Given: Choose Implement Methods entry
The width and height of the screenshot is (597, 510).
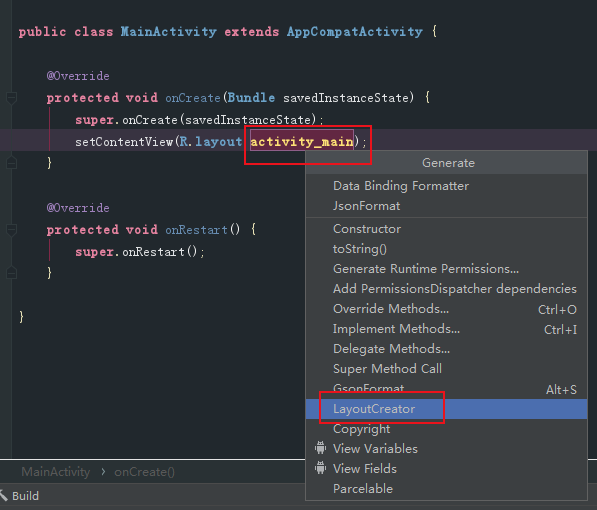Looking at the screenshot, I should click(x=446, y=329).
